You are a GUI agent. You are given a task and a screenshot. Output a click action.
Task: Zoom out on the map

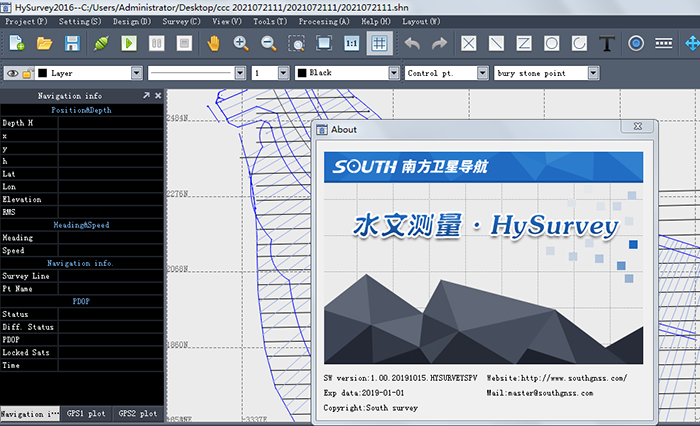point(269,43)
